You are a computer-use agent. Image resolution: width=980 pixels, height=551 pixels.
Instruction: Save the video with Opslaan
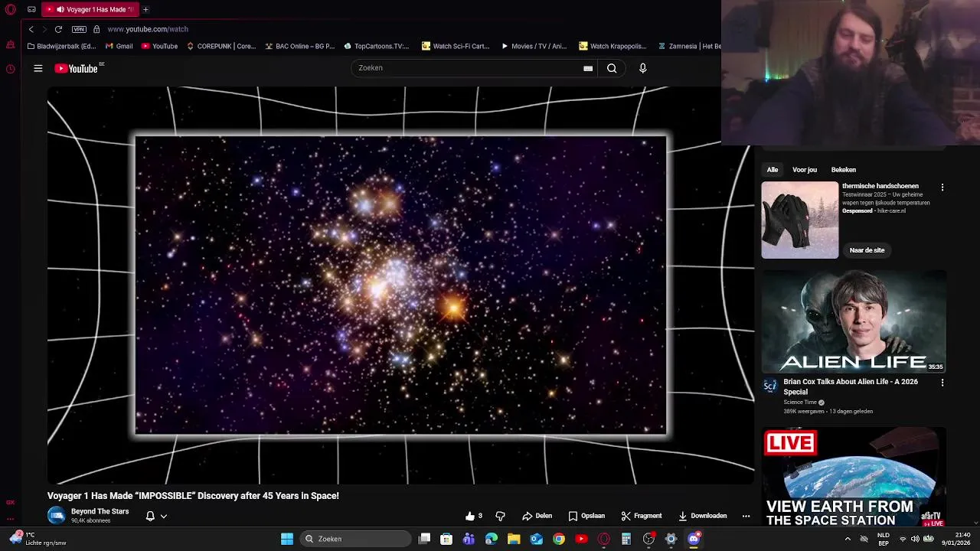pos(586,516)
